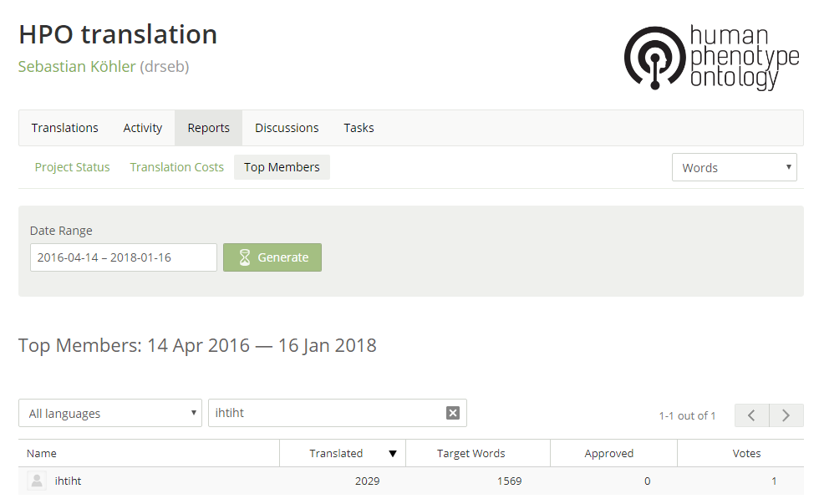Switch to the Translations tab
Image resolution: width=819 pixels, height=504 pixels.
65,128
